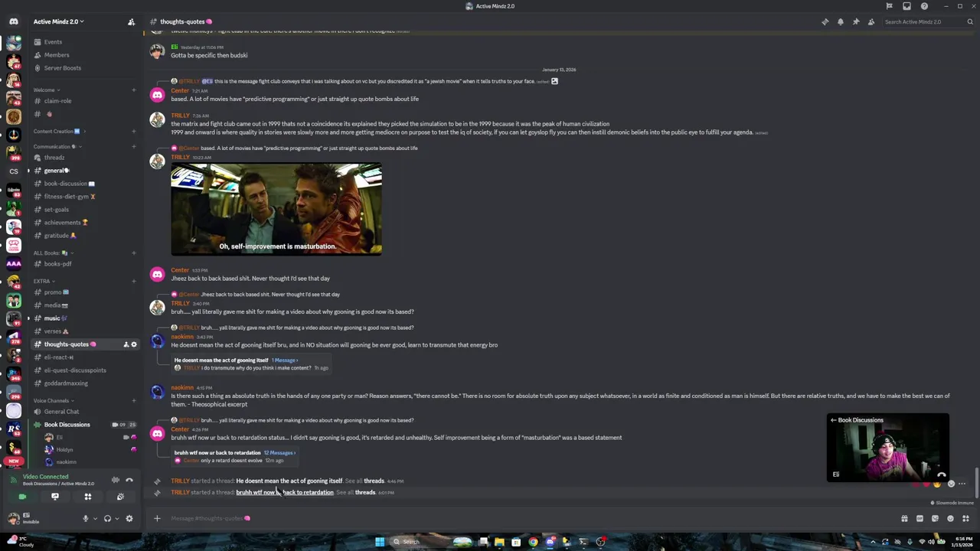Open Windows Start button in taskbar
980x551 pixels.
pyautogui.click(x=379, y=542)
